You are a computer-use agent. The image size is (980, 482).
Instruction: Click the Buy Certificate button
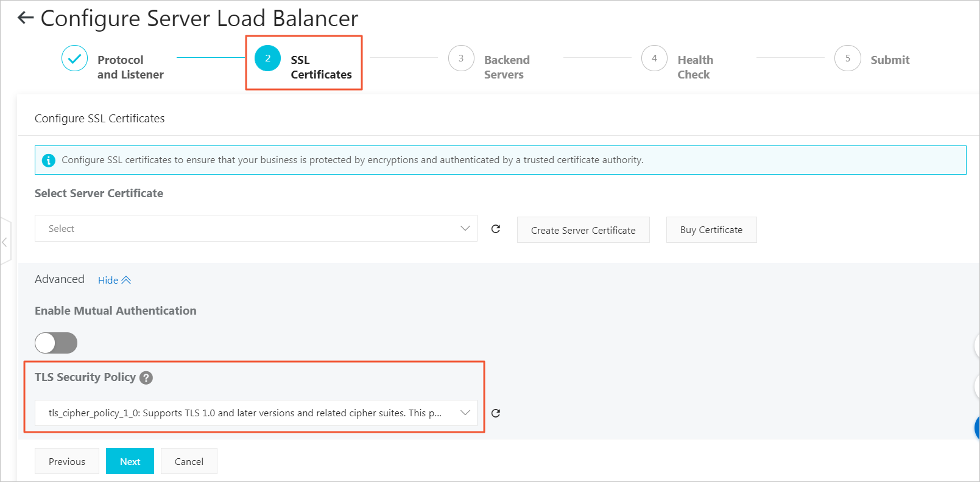711,230
